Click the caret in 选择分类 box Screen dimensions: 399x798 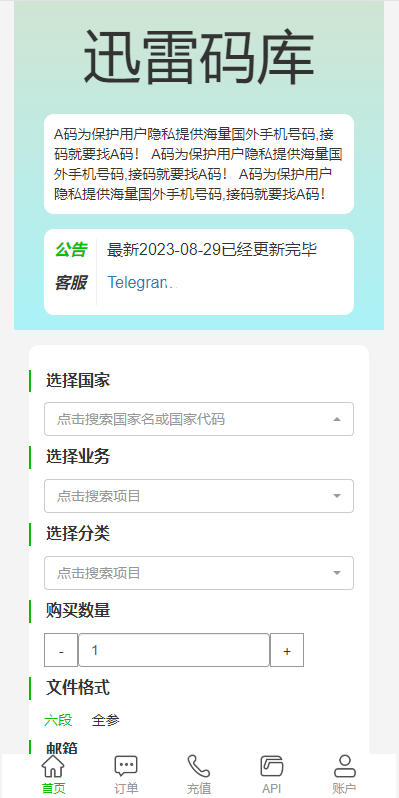click(336, 573)
